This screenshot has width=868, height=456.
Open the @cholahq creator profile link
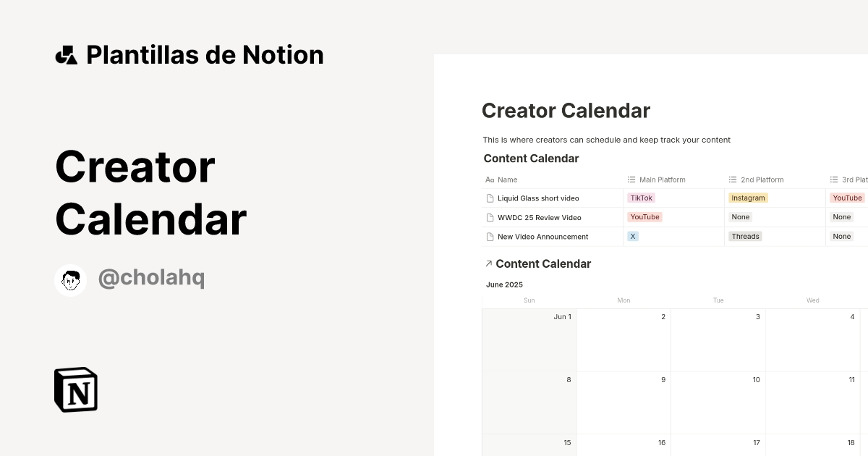click(x=151, y=277)
